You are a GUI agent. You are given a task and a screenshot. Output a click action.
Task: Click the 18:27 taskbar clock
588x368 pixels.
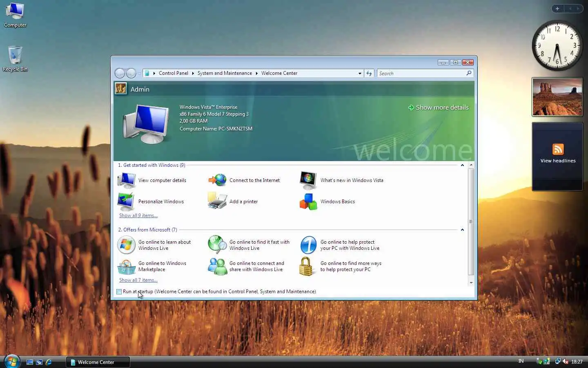[x=577, y=362]
